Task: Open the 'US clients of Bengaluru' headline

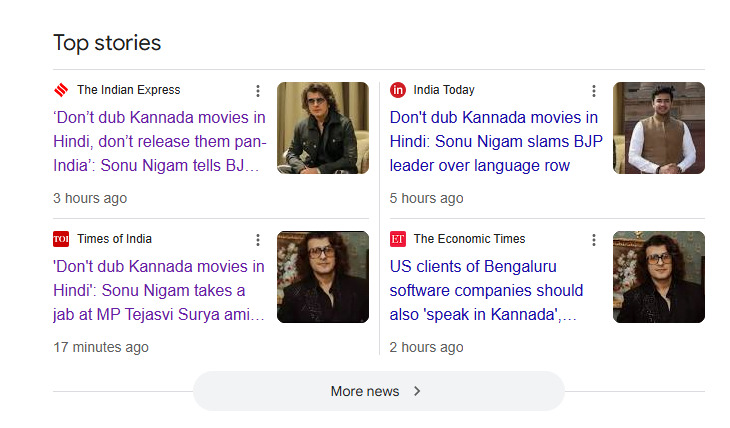Action: 486,290
